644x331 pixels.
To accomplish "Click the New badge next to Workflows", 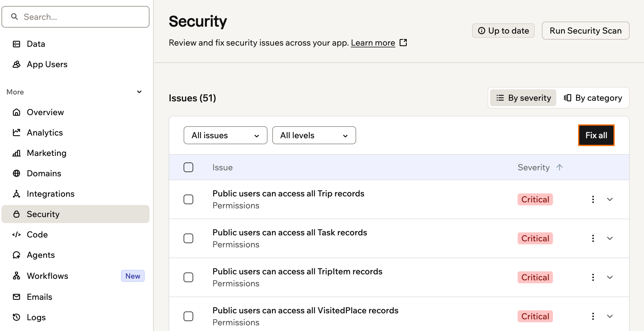I will pyautogui.click(x=133, y=276).
